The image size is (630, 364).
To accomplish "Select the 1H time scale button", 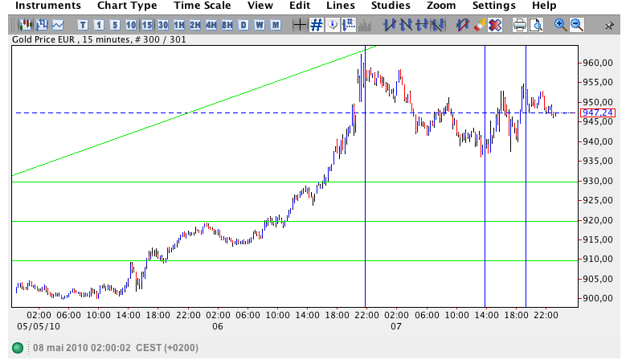I will 179,25.
